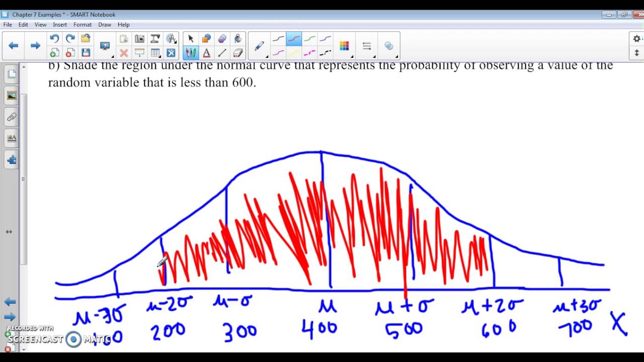The image size is (644, 362).
Task: Choose the yellow pen line style
Action: click(x=294, y=53)
